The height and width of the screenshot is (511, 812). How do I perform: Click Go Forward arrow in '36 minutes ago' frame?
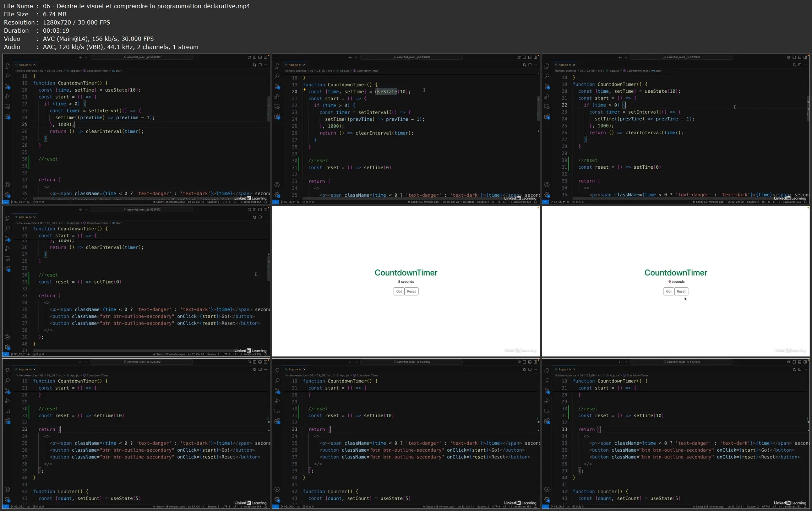[x=86, y=57]
